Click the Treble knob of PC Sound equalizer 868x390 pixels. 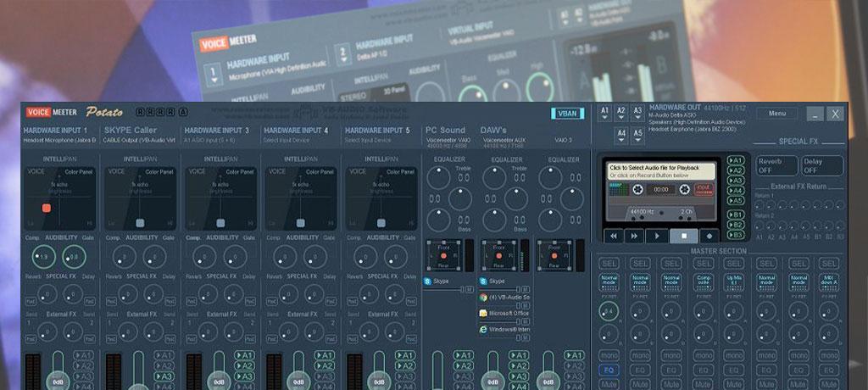(x=438, y=178)
